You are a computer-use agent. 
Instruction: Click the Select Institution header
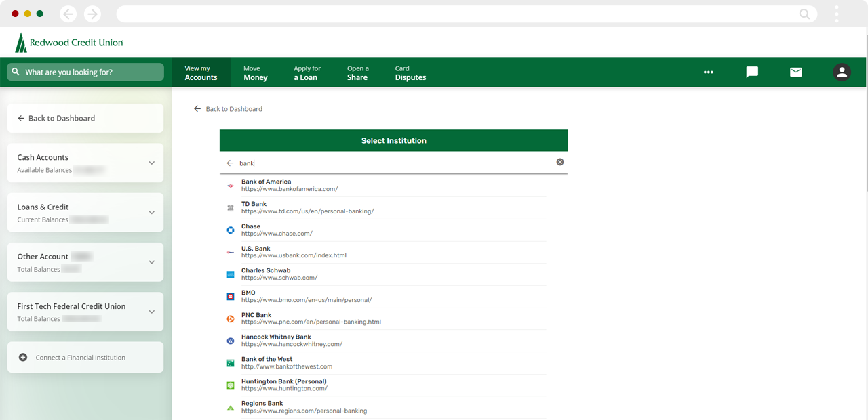[x=394, y=140]
